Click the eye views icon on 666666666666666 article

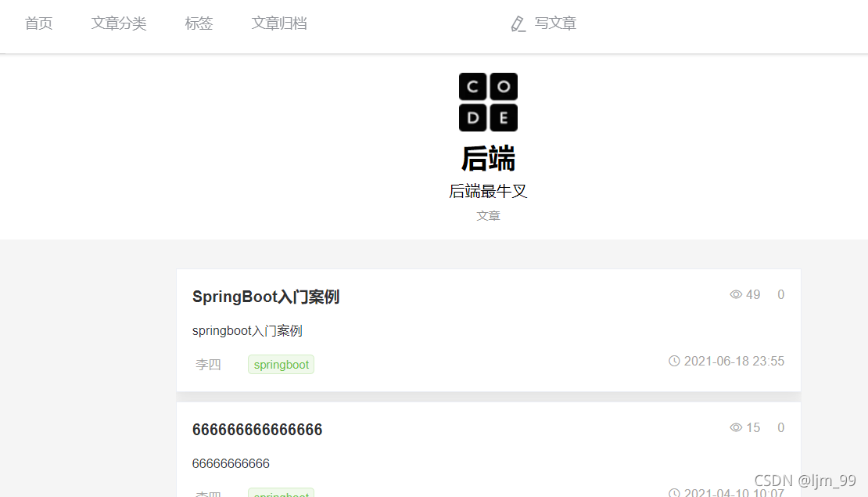(736, 428)
